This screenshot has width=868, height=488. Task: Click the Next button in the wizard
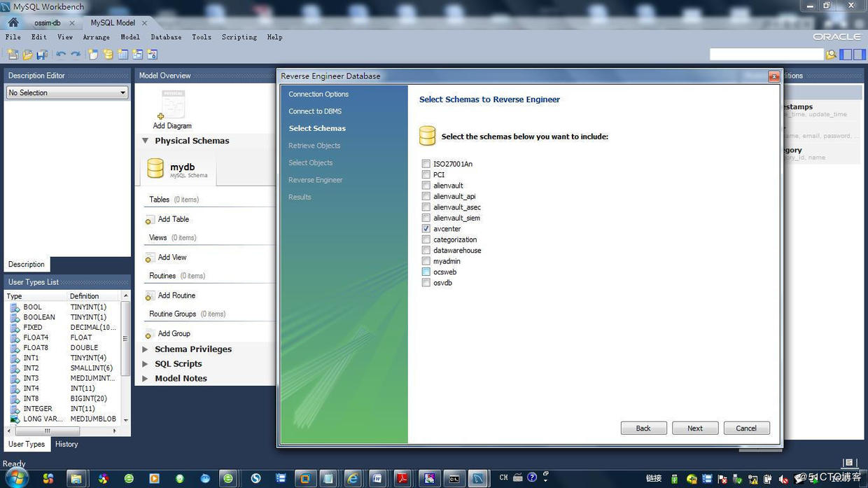click(x=695, y=428)
